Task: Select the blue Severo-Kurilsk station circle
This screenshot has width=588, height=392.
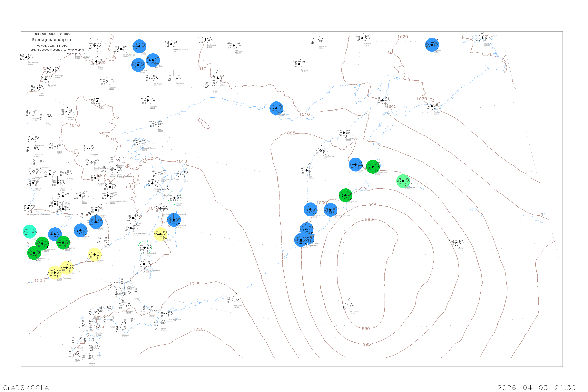Action: [x=301, y=240]
